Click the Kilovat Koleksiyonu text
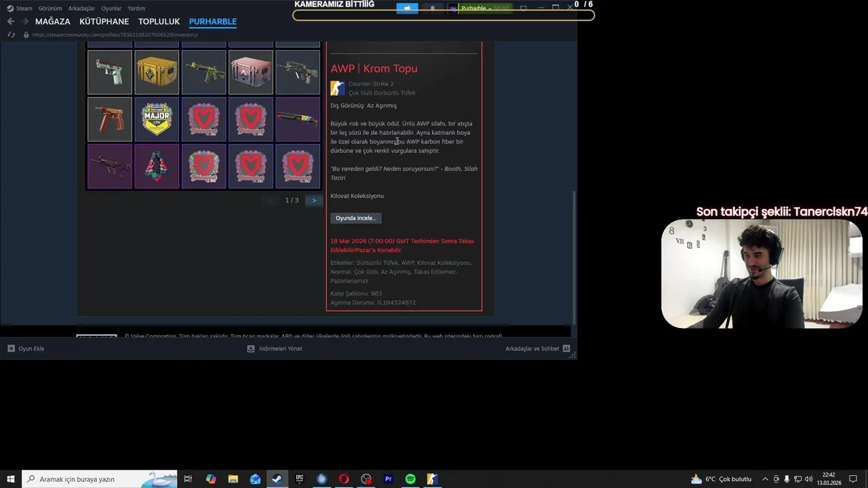This screenshot has height=488, width=868. [x=357, y=196]
